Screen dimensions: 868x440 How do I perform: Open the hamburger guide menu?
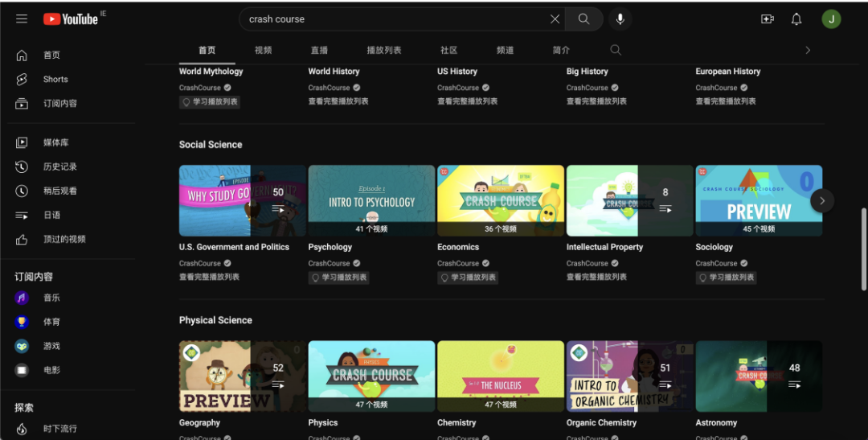22,19
